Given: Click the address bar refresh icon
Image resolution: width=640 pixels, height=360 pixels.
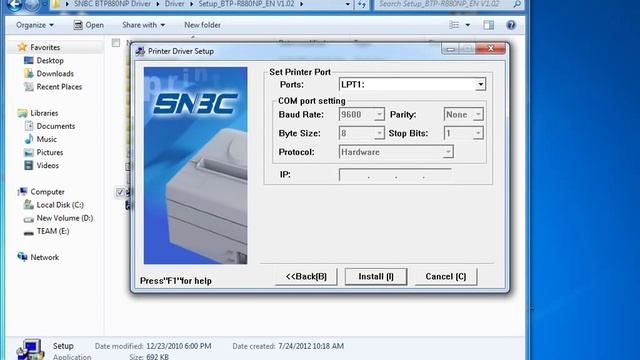Looking at the screenshot, I should click(x=362, y=4).
